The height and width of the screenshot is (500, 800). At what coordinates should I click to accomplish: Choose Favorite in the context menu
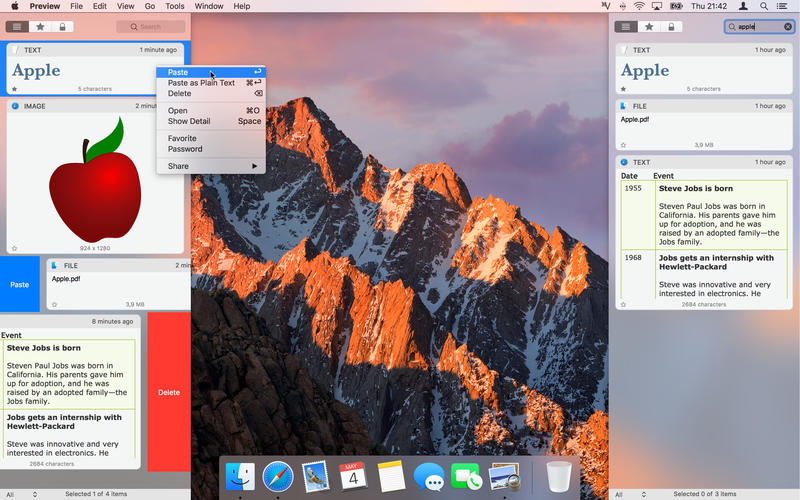point(211,138)
